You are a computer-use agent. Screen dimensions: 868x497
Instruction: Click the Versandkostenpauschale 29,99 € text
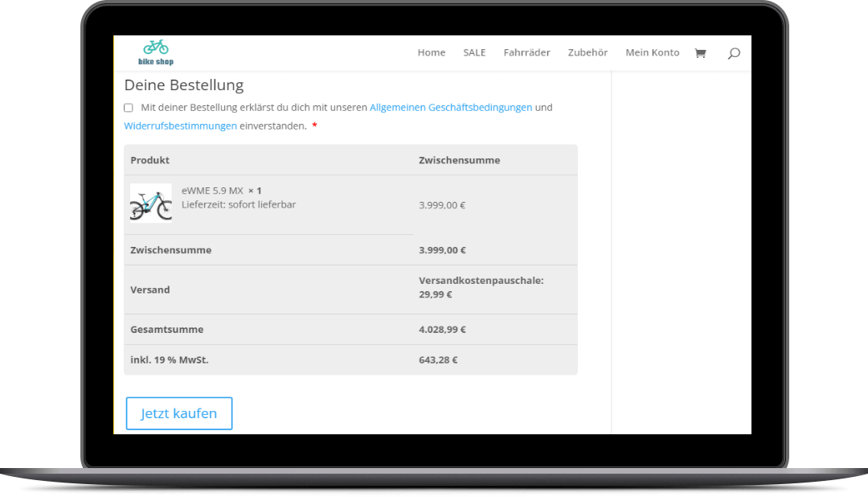click(481, 287)
